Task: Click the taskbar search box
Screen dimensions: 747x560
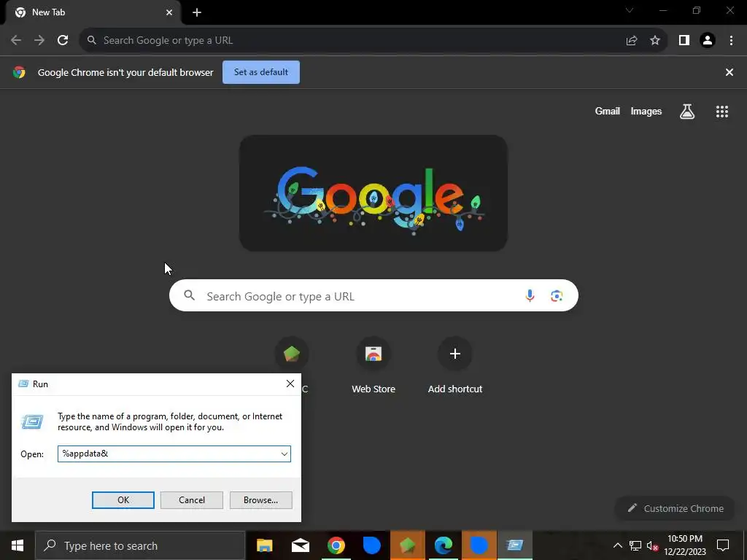Action: (140, 545)
